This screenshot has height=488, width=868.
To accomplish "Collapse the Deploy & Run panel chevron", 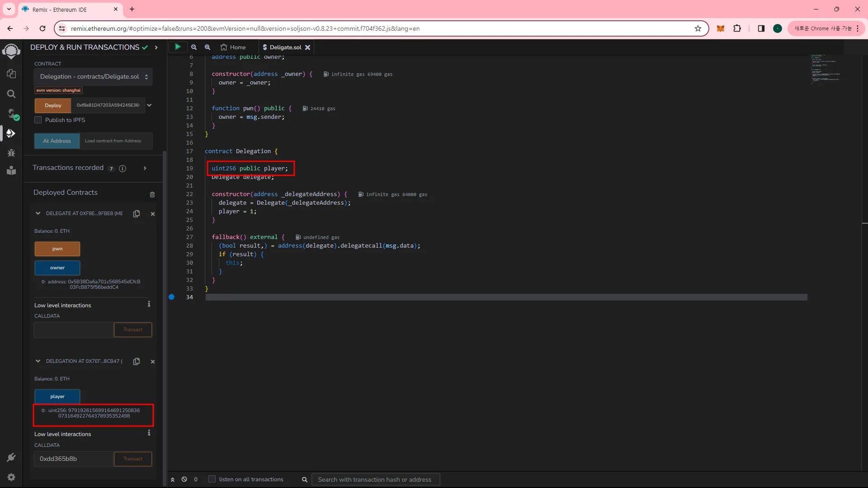I will pos(156,47).
